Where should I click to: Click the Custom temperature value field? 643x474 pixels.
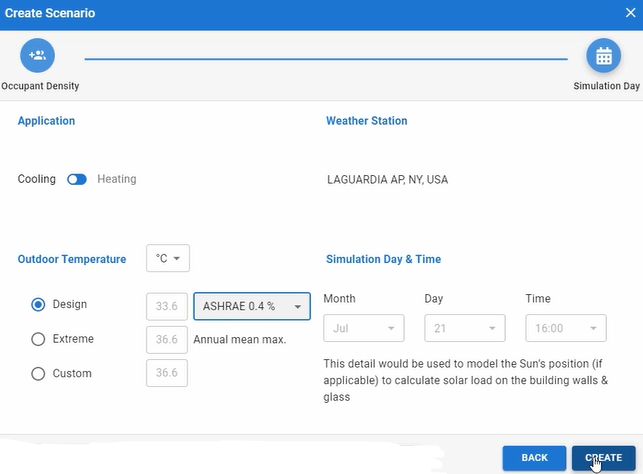[167, 374]
